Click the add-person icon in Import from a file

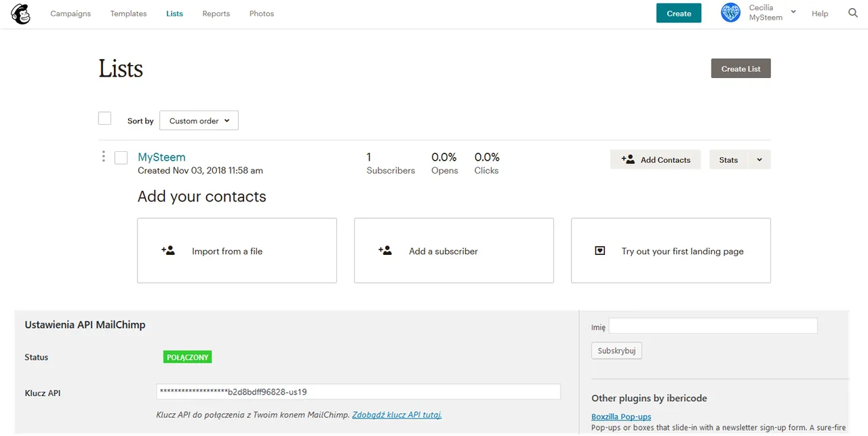click(168, 250)
